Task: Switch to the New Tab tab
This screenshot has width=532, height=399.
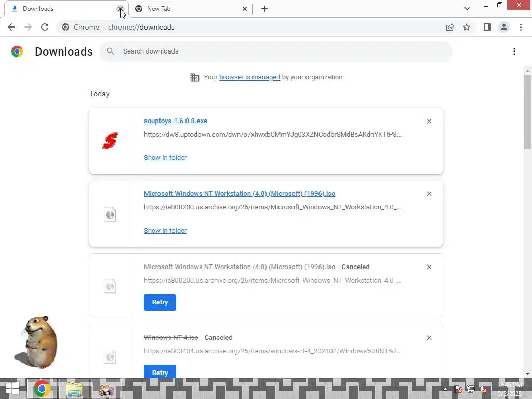Action: point(191,9)
